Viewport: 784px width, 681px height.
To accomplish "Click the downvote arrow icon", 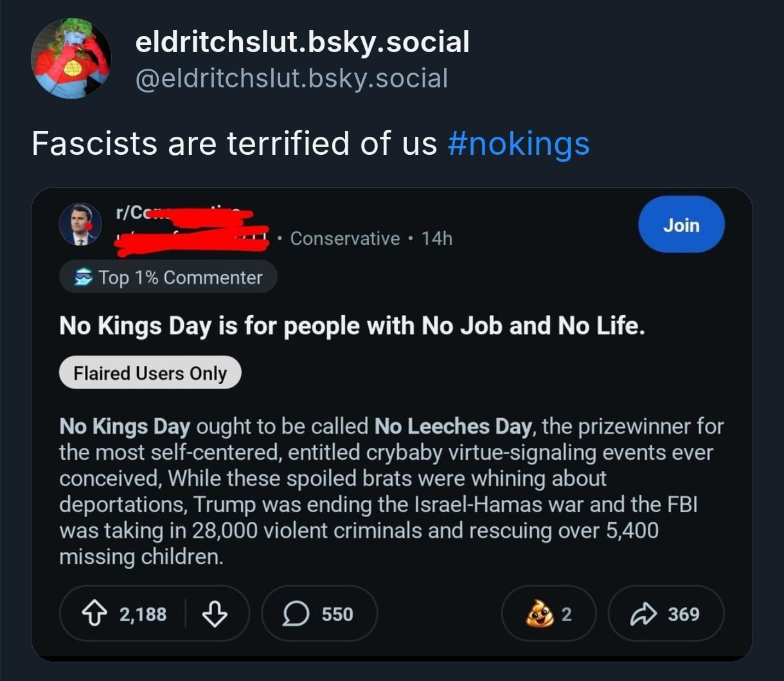I will point(215,615).
